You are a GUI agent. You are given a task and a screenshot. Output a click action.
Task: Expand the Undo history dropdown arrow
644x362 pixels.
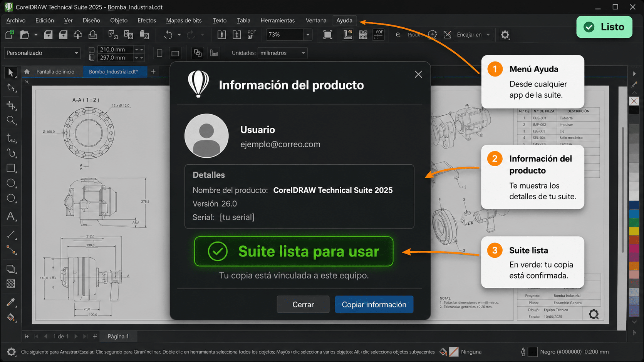[x=179, y=35]
